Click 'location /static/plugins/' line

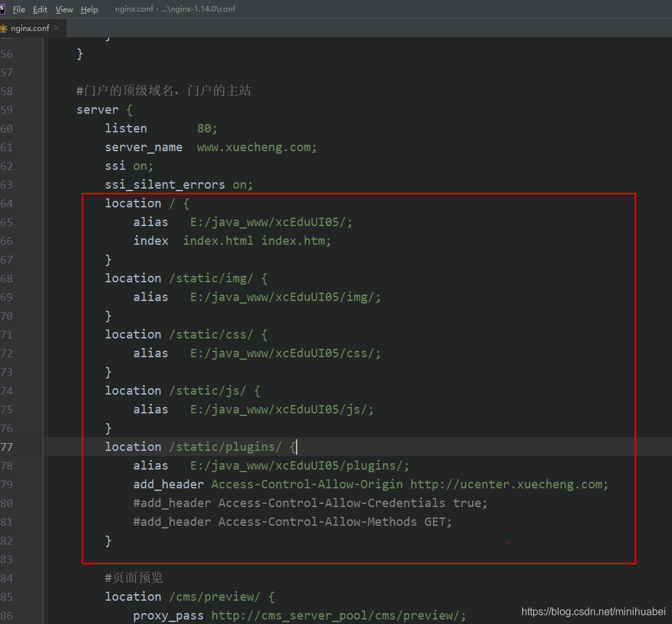pyautogui.click(x=200, y=447)
